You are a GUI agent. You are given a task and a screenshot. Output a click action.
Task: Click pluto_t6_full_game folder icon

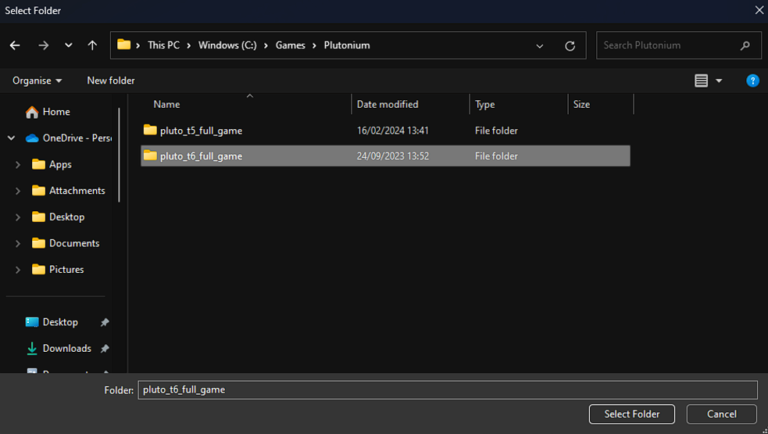150,155
